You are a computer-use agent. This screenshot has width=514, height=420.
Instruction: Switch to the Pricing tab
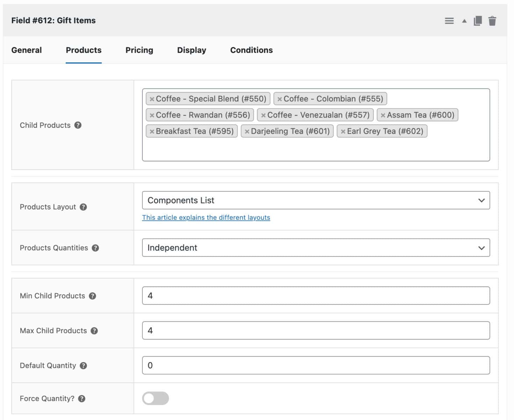(x=139, y=50)
